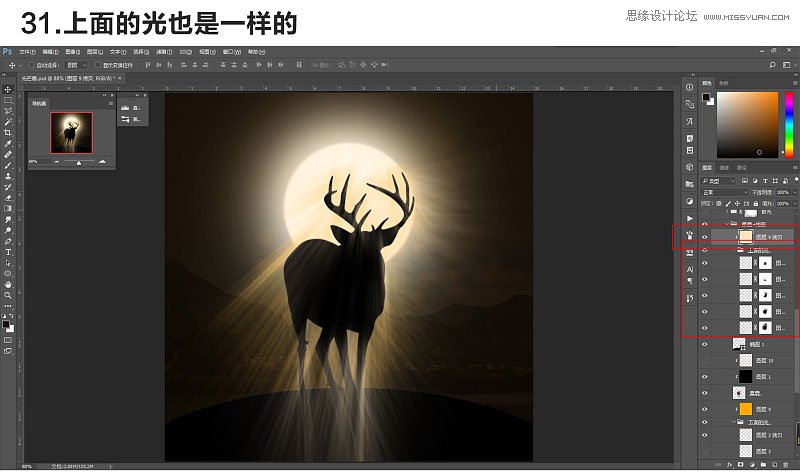Screen dimensions: 800x474
Task: Open the layer opacity dropdown arrow
Action: pos(795,192)
